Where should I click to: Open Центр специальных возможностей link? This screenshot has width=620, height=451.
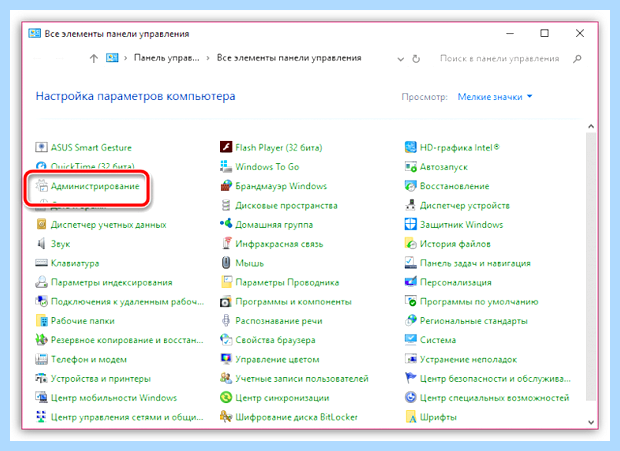[494, 398]
